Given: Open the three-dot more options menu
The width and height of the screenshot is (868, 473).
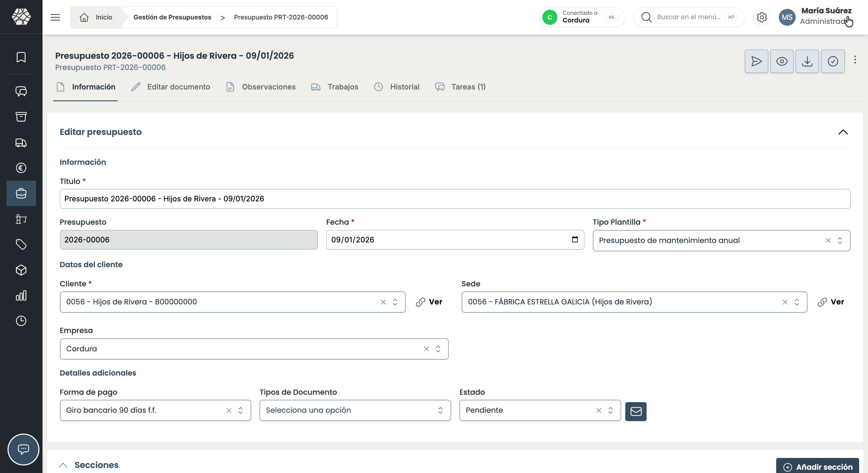Looking at the screenshot, I should [x=855, y=60].
